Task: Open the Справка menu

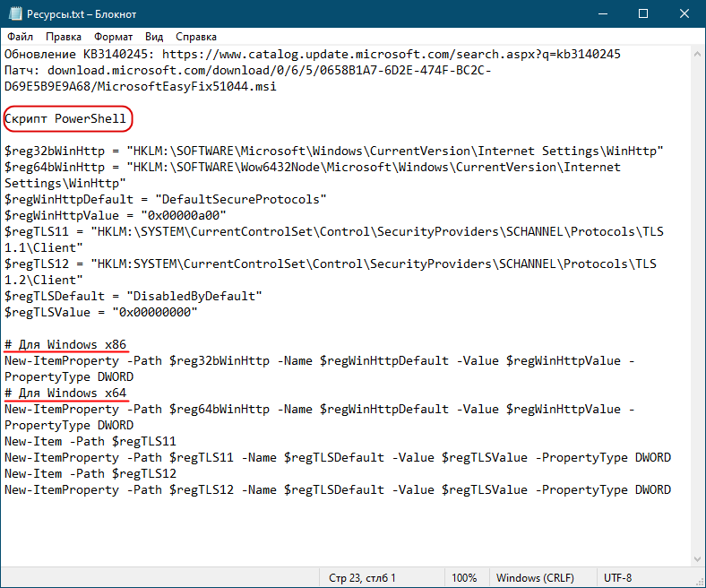Action: [196, 37]
